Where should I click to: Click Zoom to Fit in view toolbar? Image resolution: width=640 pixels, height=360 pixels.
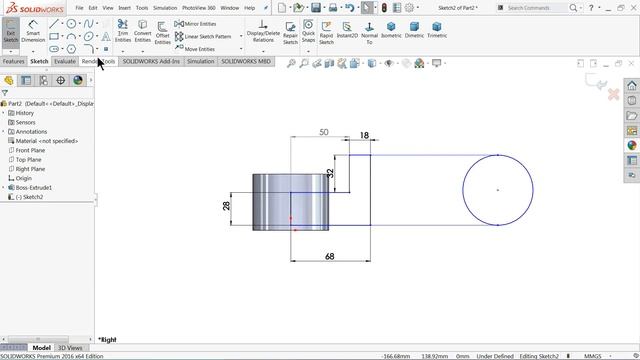pyautogui.click(x=291, y=63)
